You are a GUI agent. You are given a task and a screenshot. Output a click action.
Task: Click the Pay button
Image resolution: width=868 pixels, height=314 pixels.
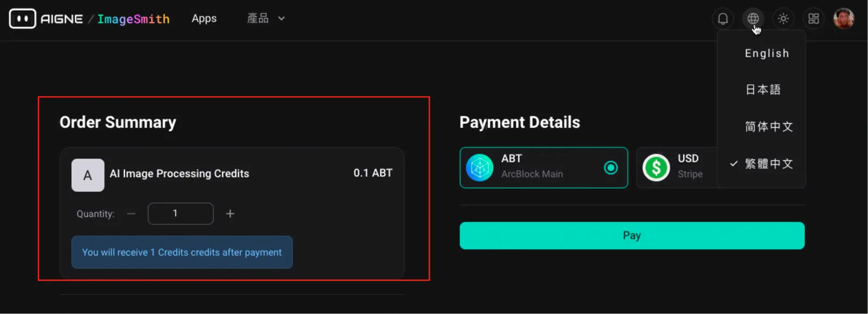(632, 235)
